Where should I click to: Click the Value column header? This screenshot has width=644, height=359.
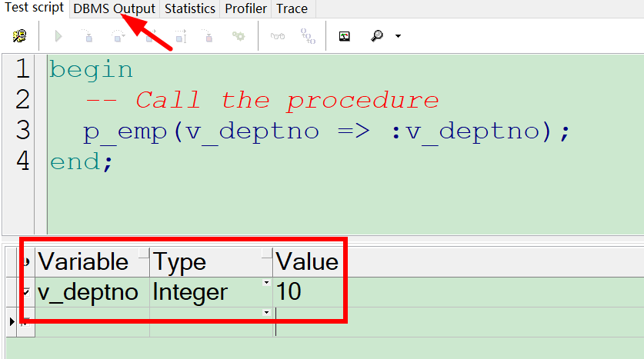pos(307,262)
